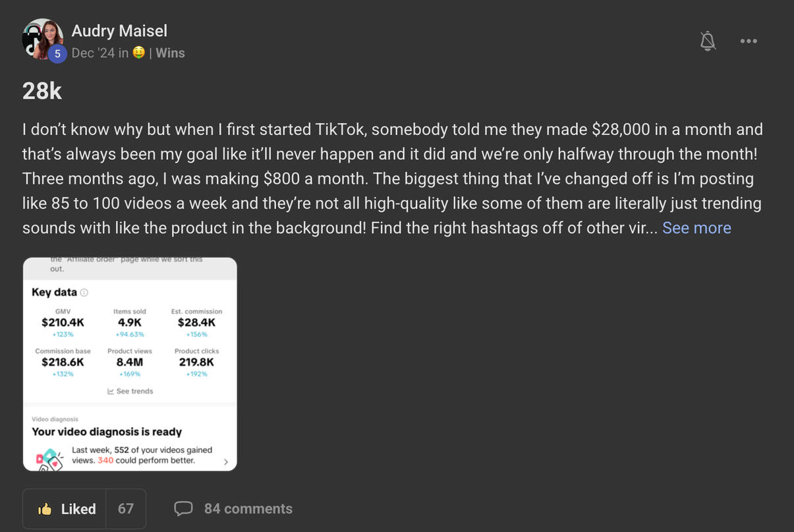
Task: Expand the post with See more
Action: point(696,228)
